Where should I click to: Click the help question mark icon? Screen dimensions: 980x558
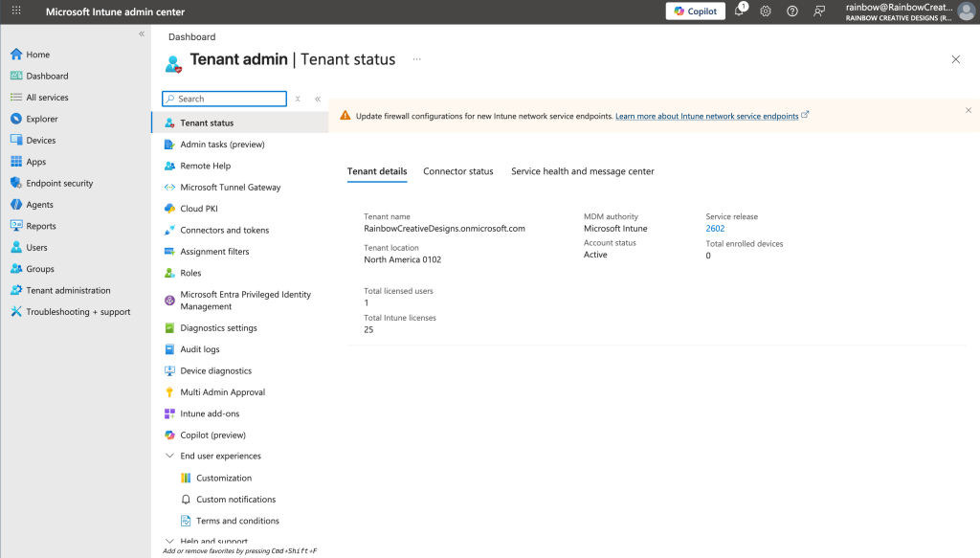coord(792,11)
